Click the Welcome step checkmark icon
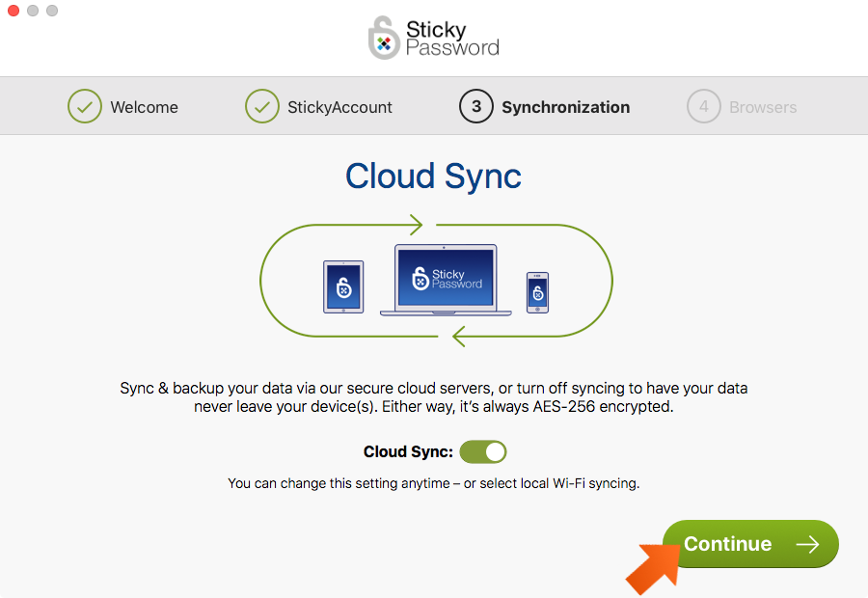This screenshot has height=598, width=868. click(x=85, y=106)
